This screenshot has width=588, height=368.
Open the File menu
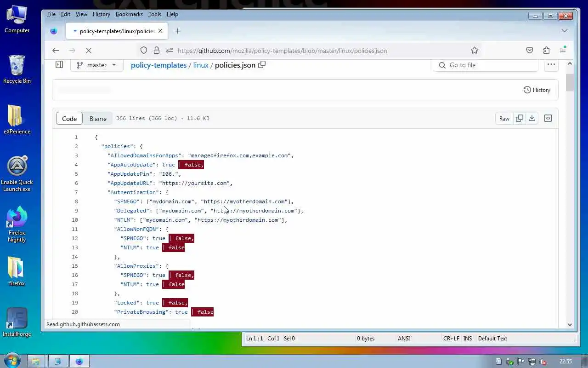pos(51,14)
